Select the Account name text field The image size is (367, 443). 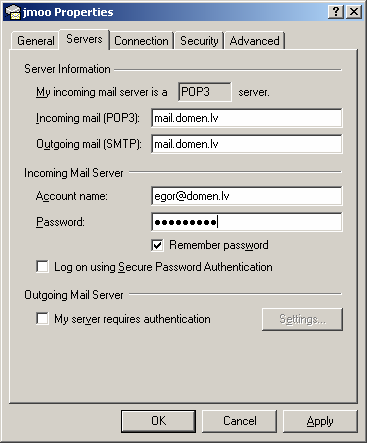[247, 196]
